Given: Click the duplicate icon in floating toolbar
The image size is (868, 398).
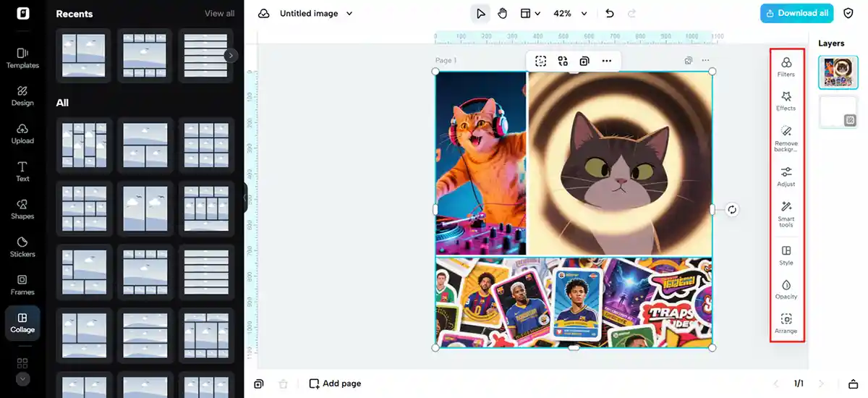Looking at the screenshot, I should click(x=584, y=61).
